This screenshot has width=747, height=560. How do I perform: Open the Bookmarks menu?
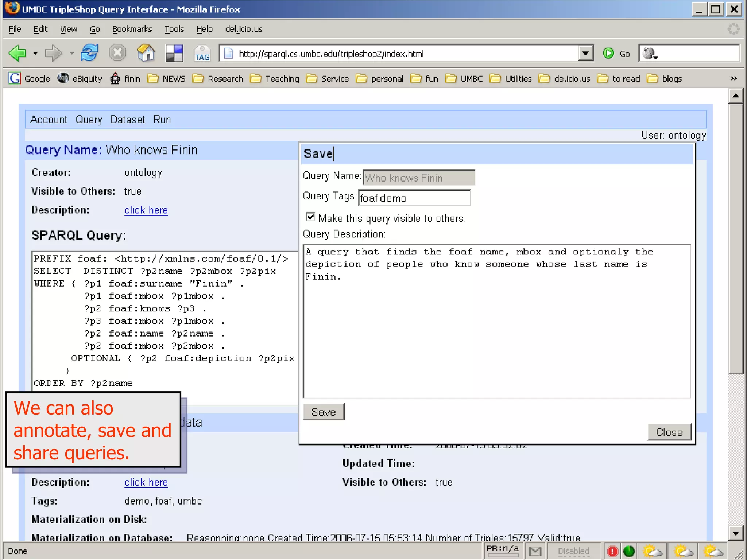(132, 29)
